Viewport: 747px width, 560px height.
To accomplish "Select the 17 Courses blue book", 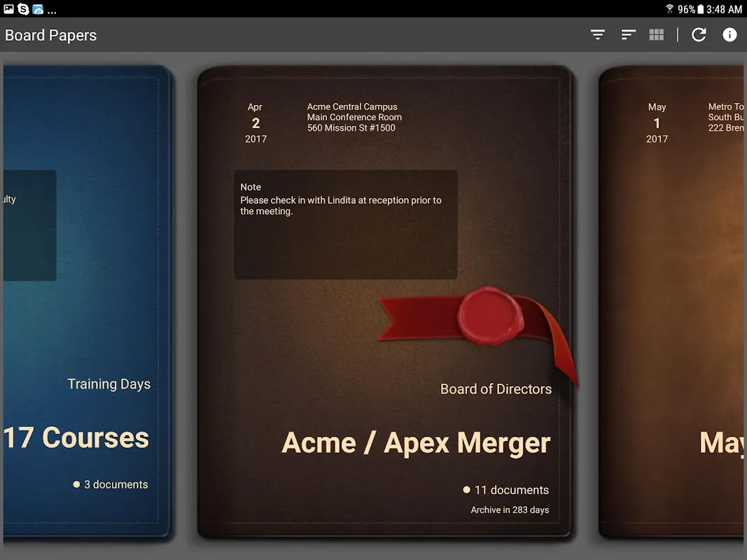I will coord(88,303).
